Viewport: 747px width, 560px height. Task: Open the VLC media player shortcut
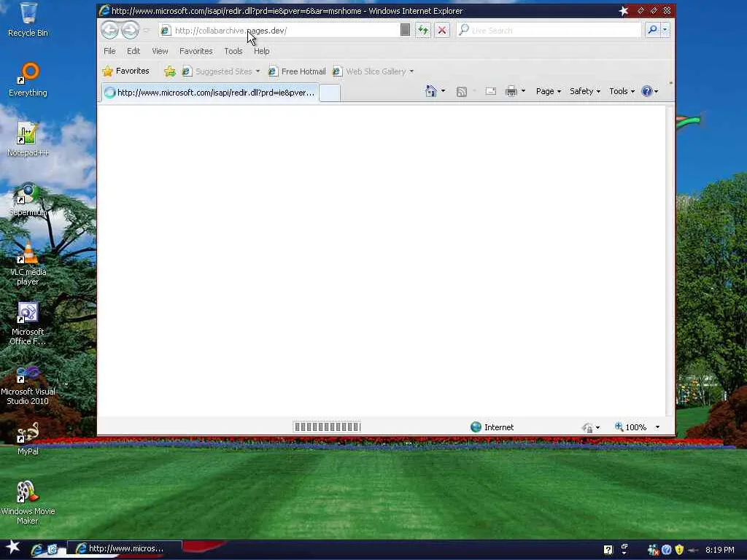coord(28,263)
